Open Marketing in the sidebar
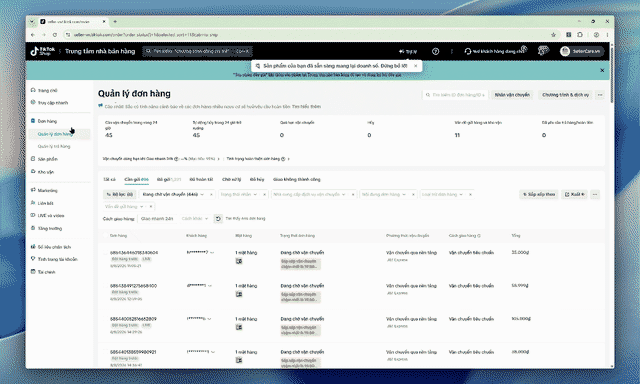640x384 pixels. coord(47,191)
